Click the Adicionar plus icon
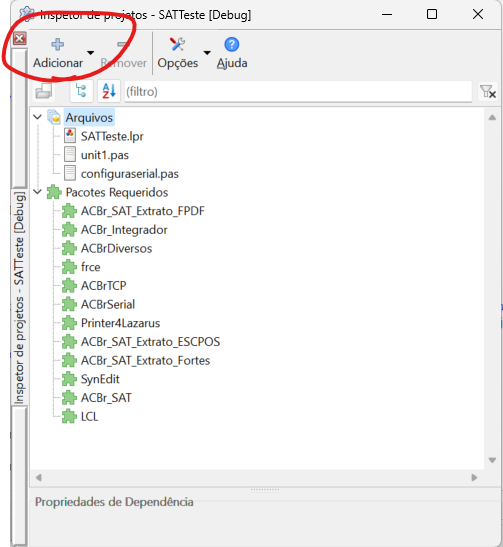The image size is (503, 547). [x=58, y=44]
